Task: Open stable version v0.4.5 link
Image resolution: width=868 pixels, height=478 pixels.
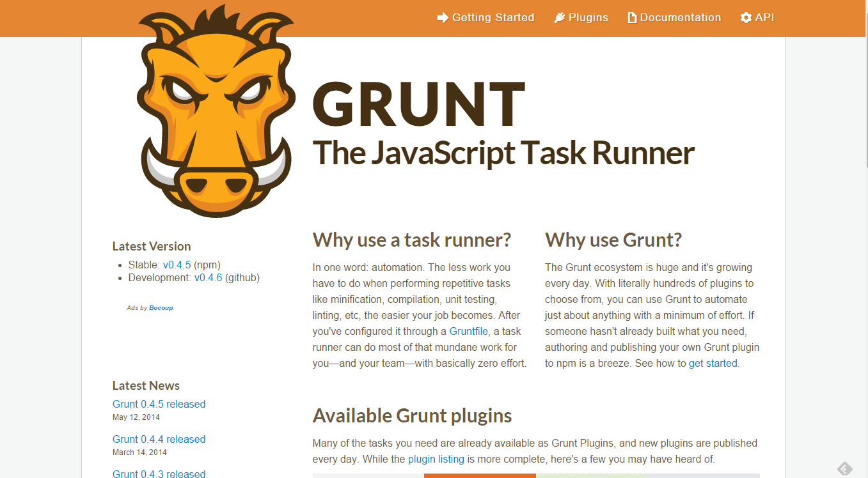Action: [177, 265]
